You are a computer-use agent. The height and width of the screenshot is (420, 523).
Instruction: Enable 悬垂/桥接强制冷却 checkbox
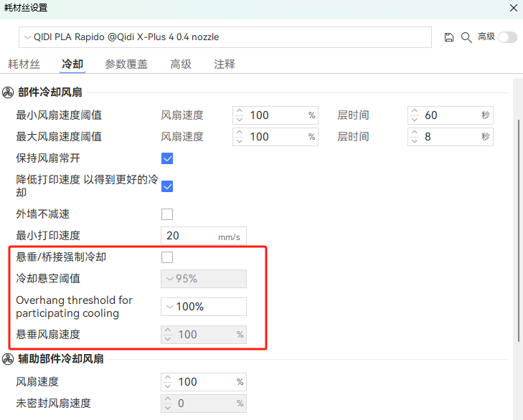coord(167,257)
